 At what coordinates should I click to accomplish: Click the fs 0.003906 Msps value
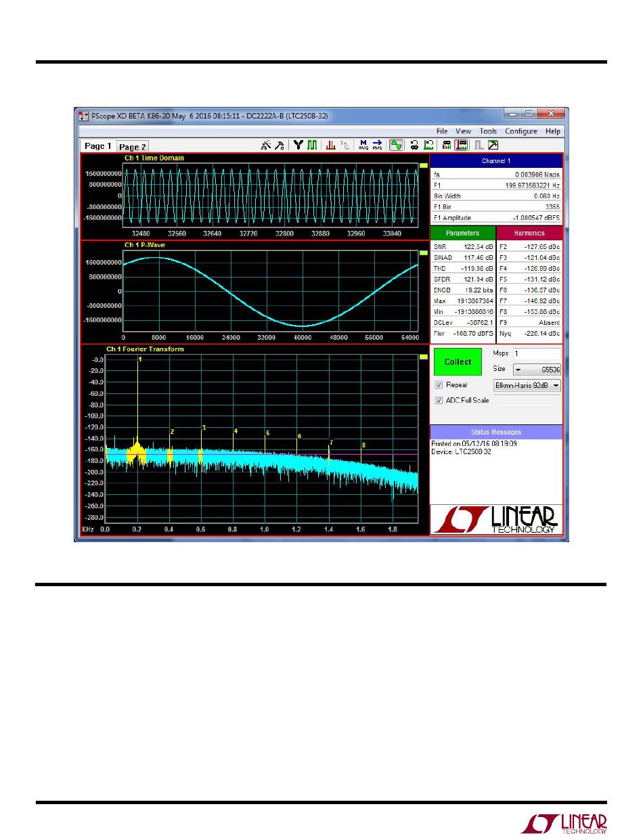[538, 174]
